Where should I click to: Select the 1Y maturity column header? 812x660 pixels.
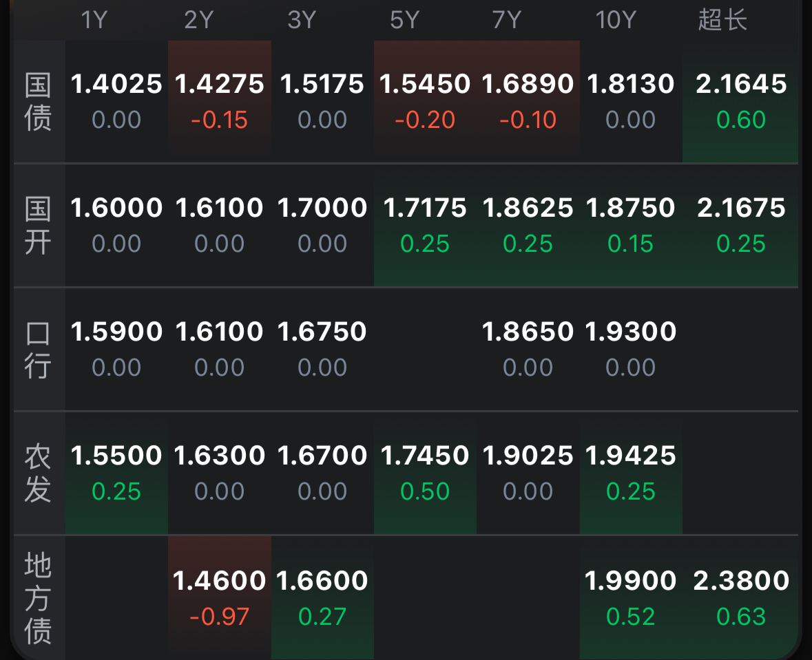[94, 20]
